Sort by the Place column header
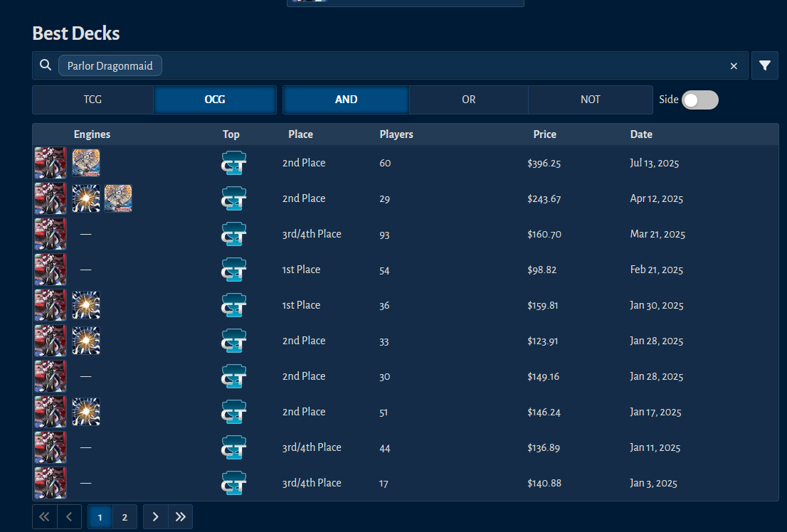This screenshot has width=787, height=532. click(x=301, y=134)
